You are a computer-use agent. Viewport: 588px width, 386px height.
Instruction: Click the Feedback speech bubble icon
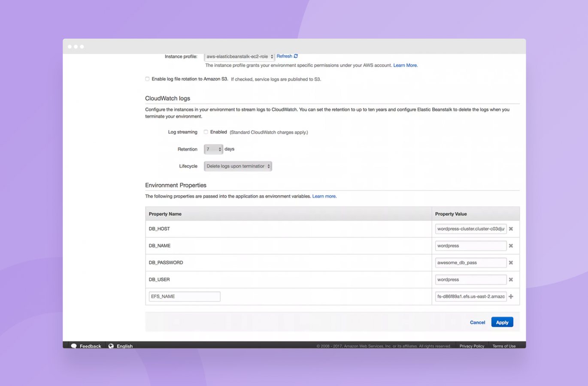coord(74,346)
